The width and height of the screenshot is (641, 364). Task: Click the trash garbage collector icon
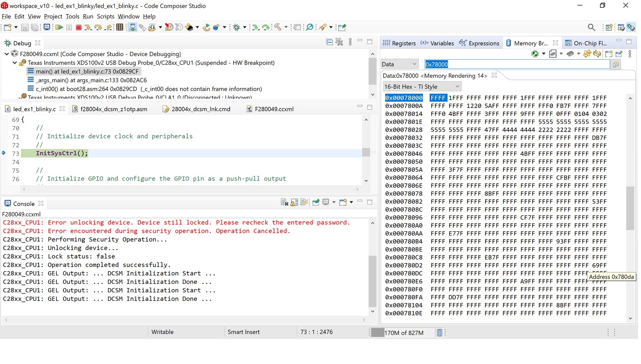click(439, 333)
